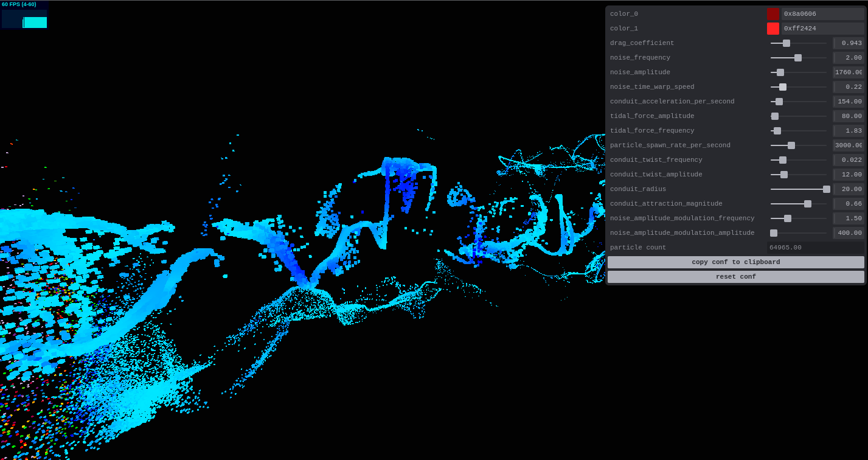Click the noise_amplitude_modulation_amplitude slider
Image resolution: width=868 pixels, height=460 pixels.
click(x=773, y=232)
